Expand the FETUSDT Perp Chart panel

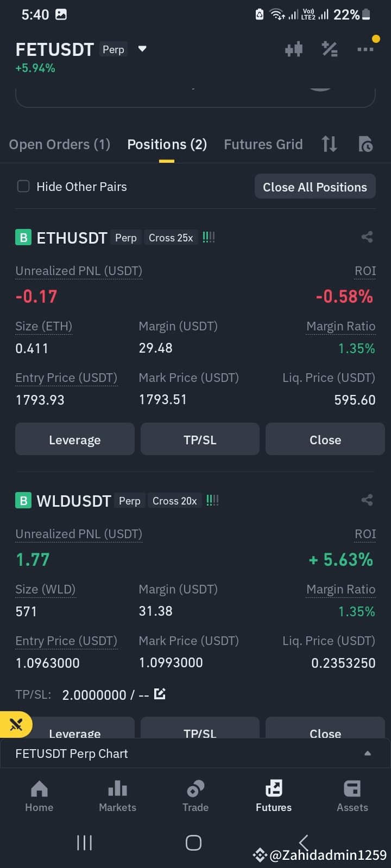pyautogui.click(x=195, y=754)
